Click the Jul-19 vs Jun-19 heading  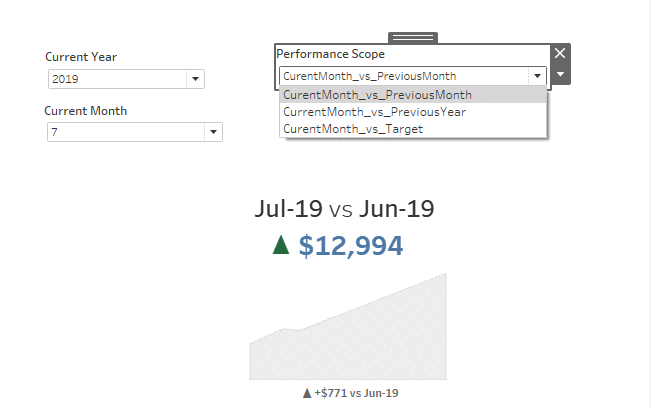tap(344, 208)
